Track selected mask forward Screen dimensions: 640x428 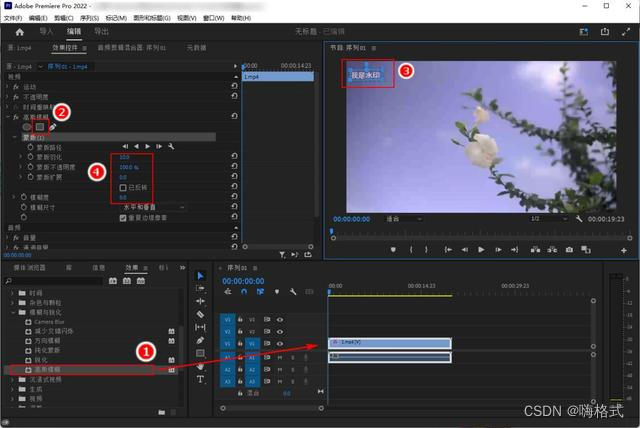148,146
